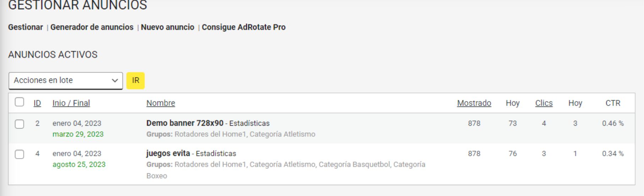Screen dimensions: 644x196
Task: Edit the Demo banner 728x90 ad
Action: [x=185, y=123]
